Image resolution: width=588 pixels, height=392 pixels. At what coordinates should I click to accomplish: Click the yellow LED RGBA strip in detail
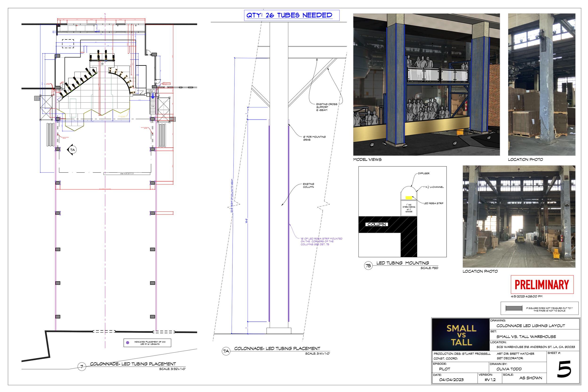[409, 198]
